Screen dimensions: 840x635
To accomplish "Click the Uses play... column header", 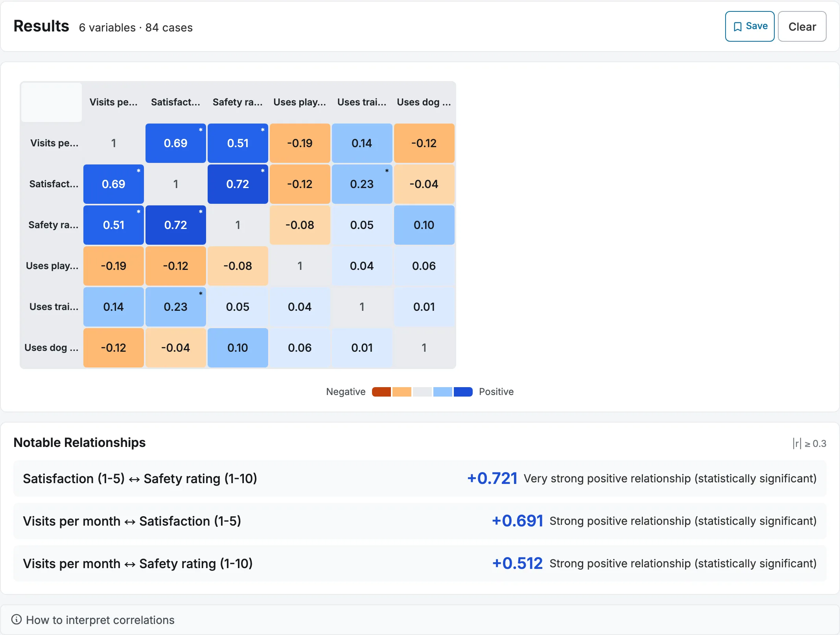I will (x=300, y=102).
